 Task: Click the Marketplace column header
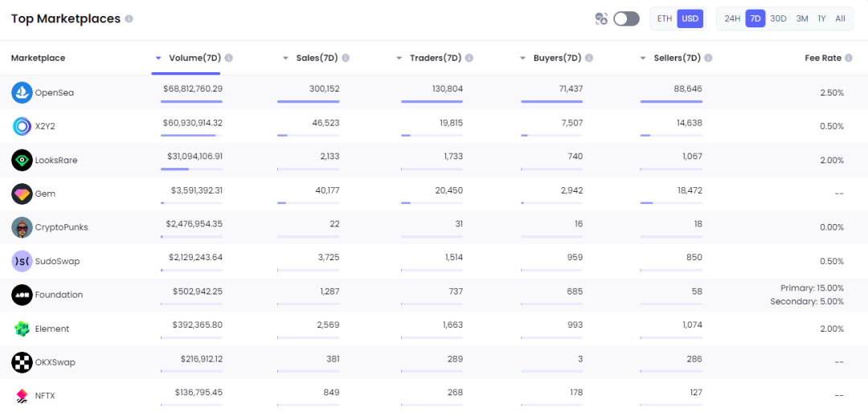click(x=39, y=58)
